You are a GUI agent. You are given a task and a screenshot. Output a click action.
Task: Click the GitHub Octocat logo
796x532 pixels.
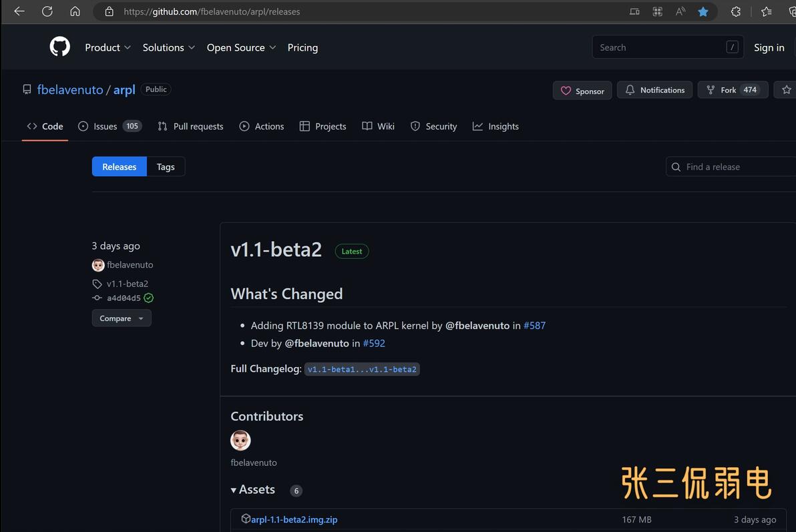click(60, 47)
